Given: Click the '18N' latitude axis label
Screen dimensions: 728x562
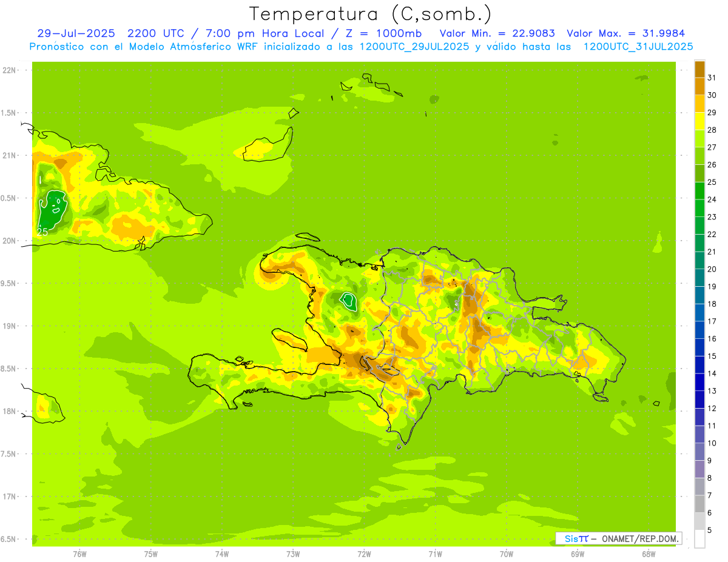Looking at the screenshot, I should coord(8,411).
